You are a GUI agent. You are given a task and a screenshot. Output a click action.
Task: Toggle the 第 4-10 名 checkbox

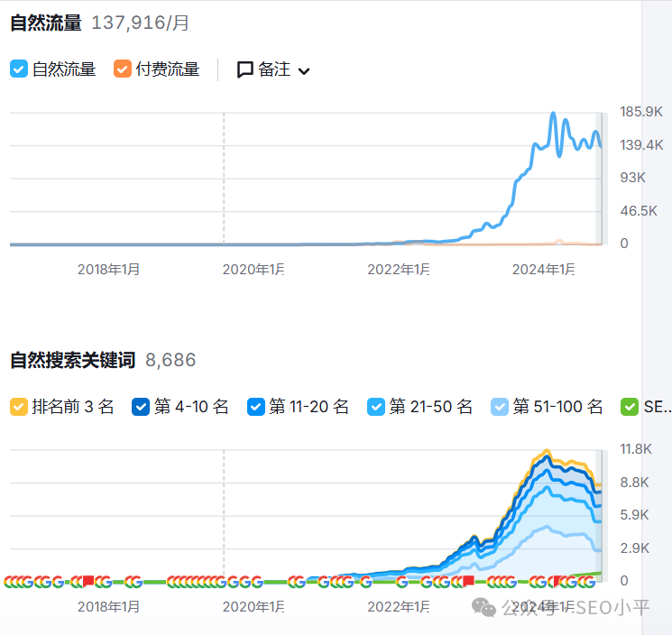(141, 407)
